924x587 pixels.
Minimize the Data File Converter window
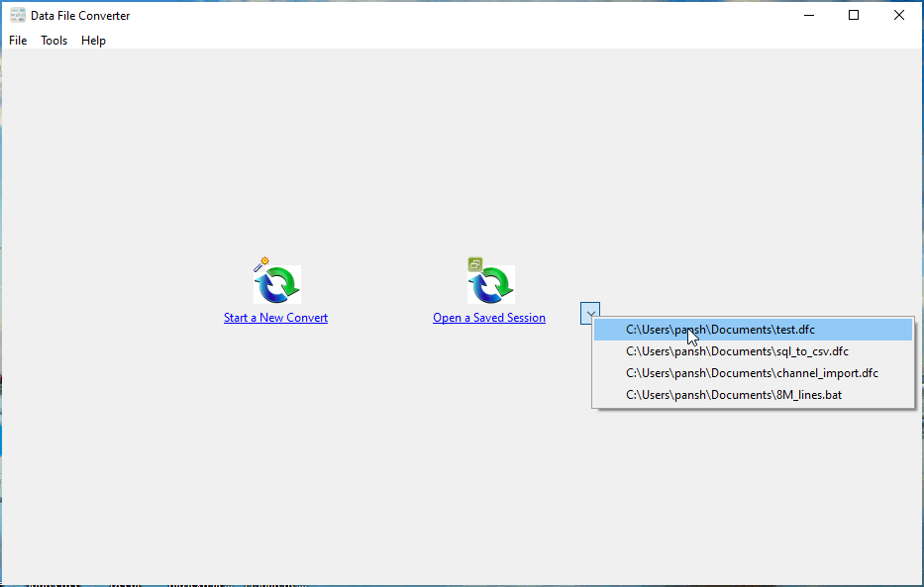pyautogui.click(x=808, y=16)
